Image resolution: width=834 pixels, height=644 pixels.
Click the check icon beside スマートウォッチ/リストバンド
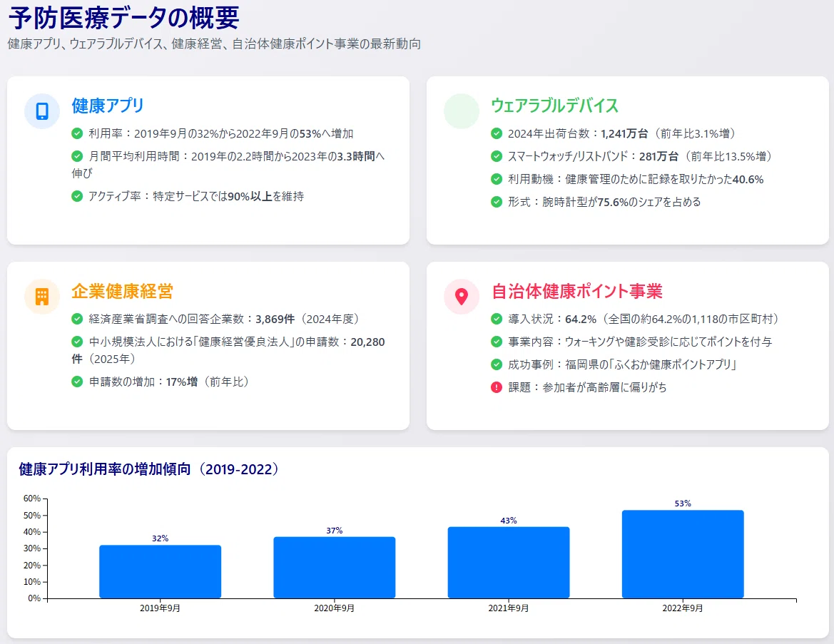tap(497, 156)
